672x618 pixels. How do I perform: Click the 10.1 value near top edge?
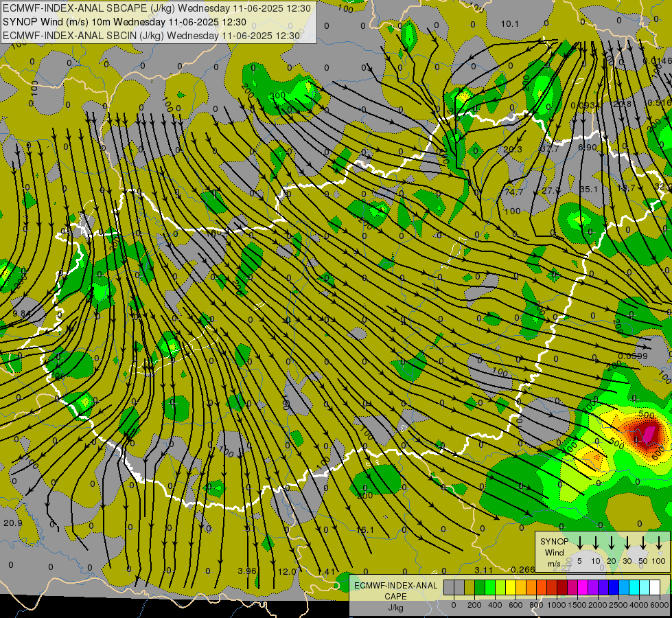(509, 24)
